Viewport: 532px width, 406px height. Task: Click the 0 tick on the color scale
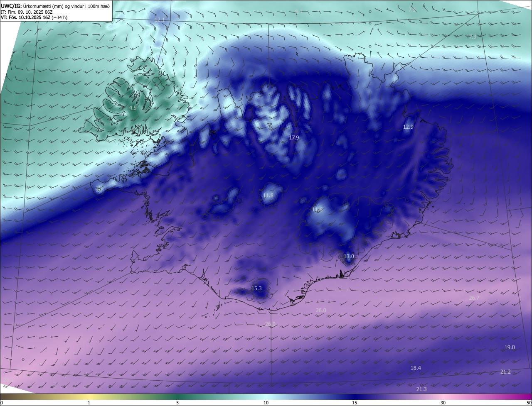(x=2, y=403)
